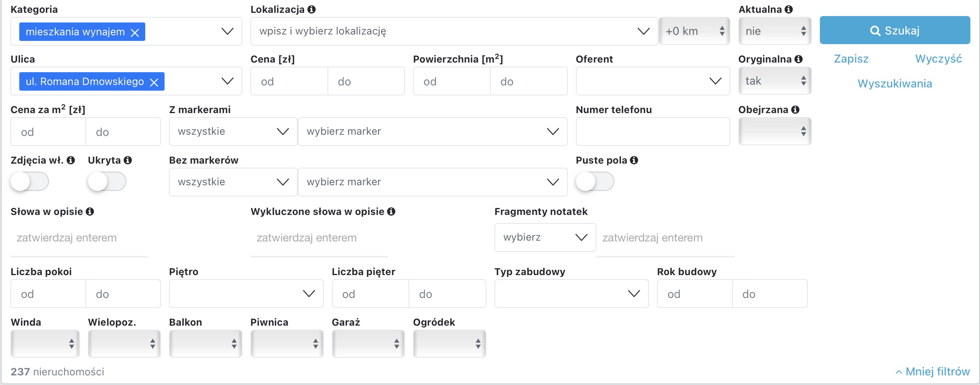The width and height of the screenshot is (980, 385).
Task: Click info icon next to Puste pola
Action: 634,160
